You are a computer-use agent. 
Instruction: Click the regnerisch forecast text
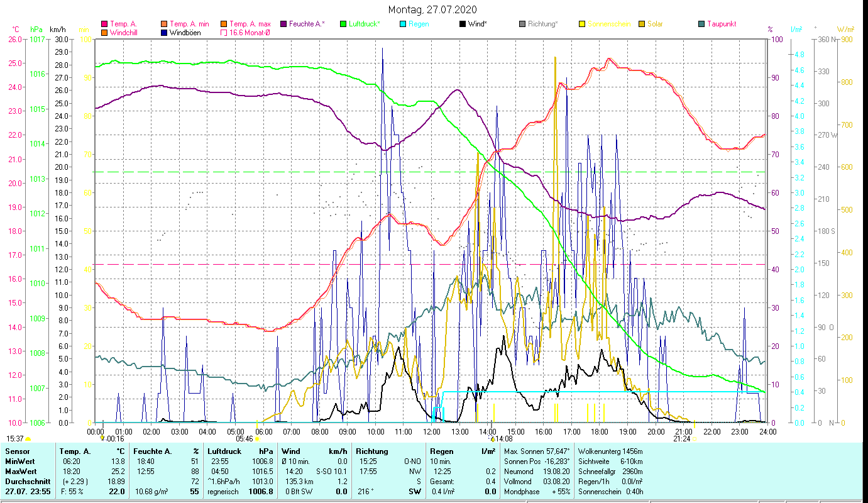coord(222,492)
